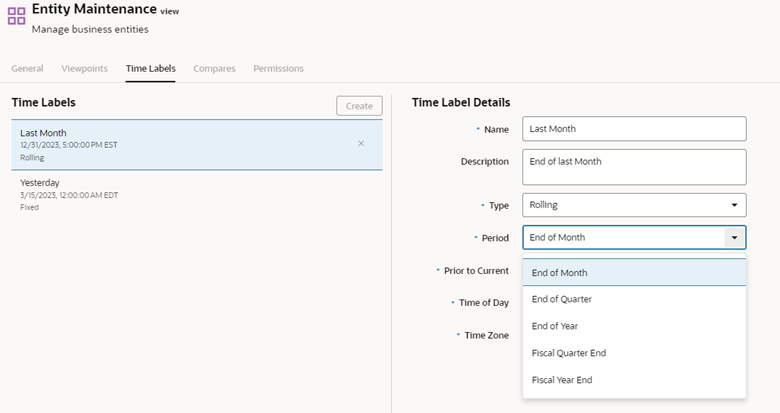Click the Description text area
This screenshot has height=413, width=780.
[x=634, y=167]
